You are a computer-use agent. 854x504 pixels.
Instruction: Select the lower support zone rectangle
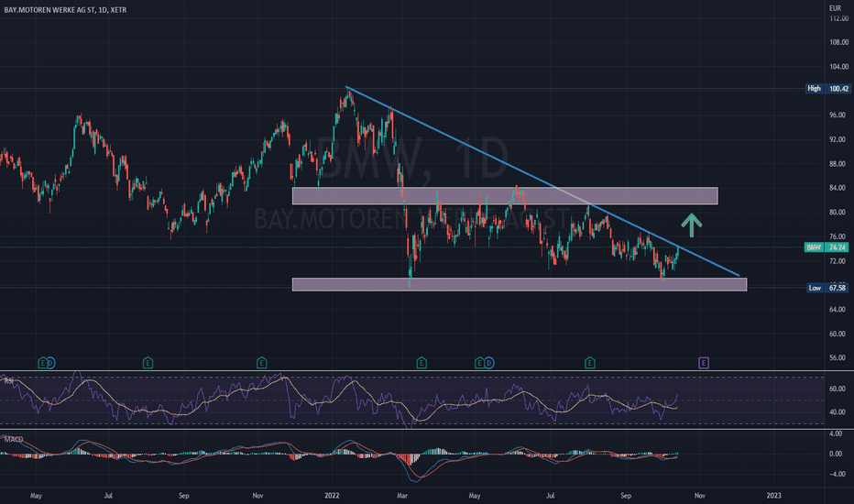[520, 284]
